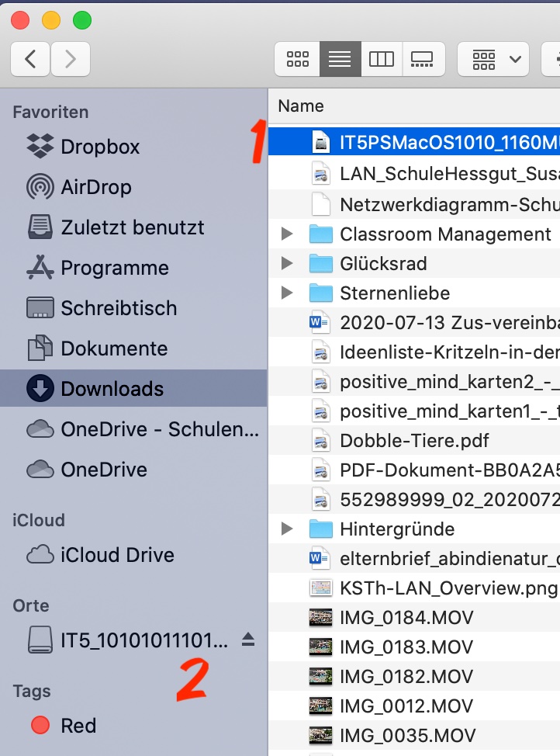Viewport: 560px width, 756px height.
Task: Go forward with the right chevron button
Action: [71, 59]
